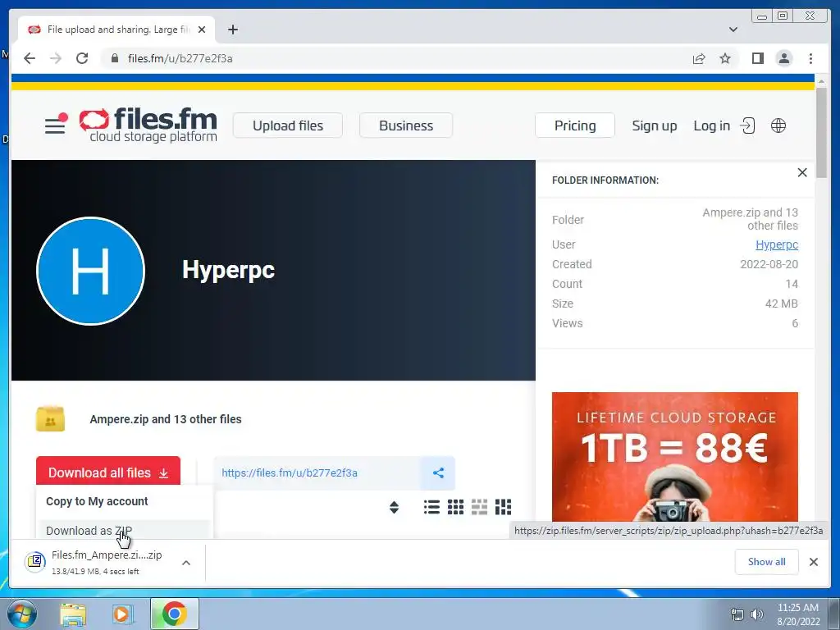Open the language globe icon

778,126
